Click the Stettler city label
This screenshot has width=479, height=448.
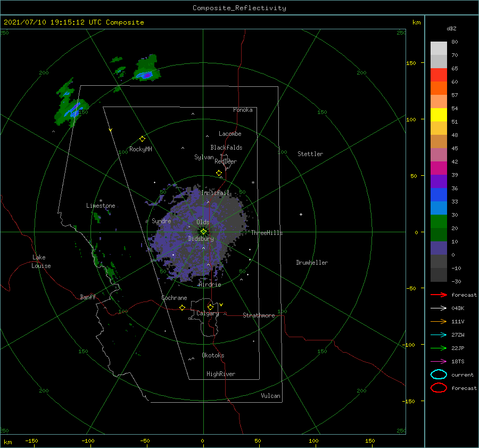310,154
